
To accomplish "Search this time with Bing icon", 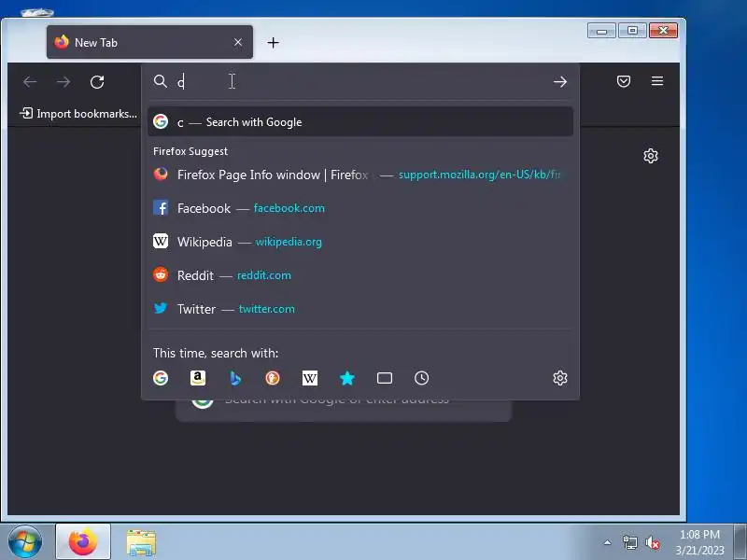I will click(x=235, y=378).
